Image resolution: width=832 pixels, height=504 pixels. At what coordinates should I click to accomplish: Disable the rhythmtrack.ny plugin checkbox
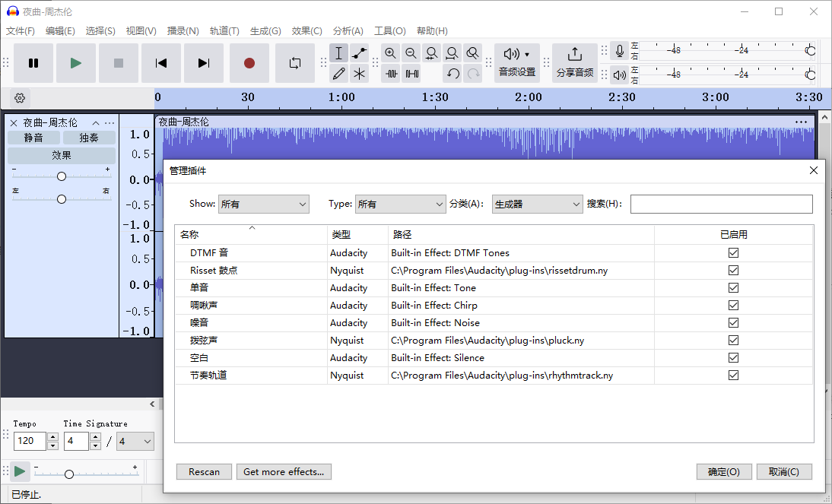(733, 376)
